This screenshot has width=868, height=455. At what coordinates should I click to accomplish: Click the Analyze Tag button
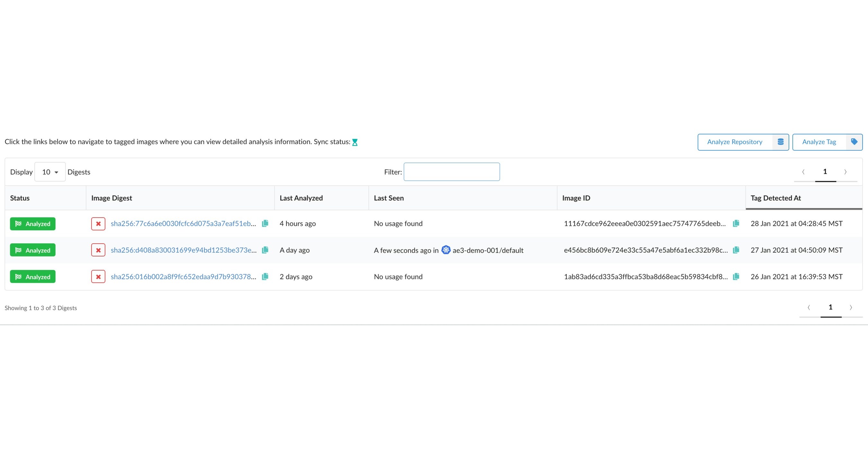[827, 142]
